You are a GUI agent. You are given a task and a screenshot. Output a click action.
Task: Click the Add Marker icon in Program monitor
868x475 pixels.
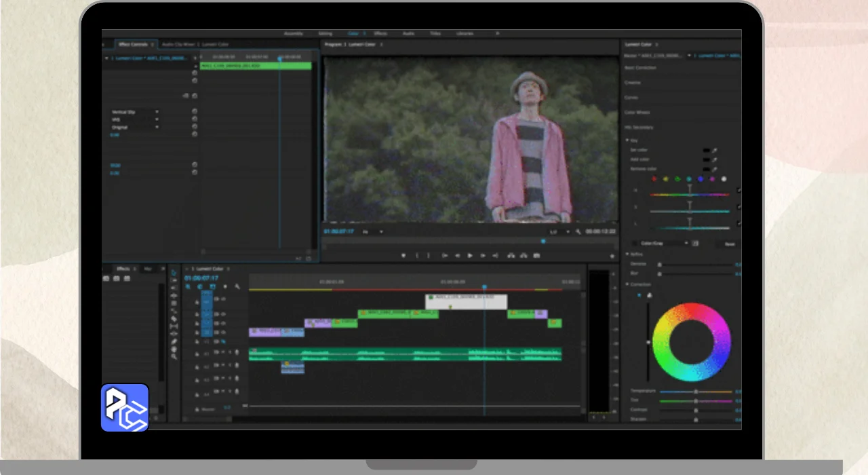click(403, 256)
